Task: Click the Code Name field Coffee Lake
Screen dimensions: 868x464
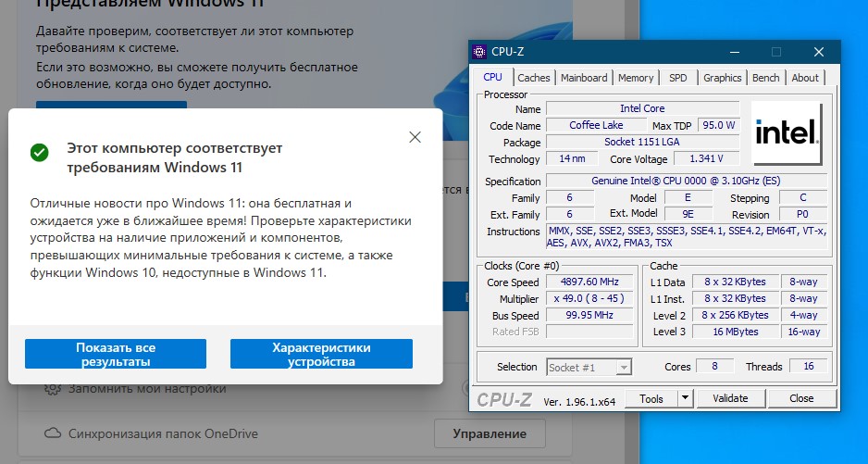Action: (x=596, y=125)
